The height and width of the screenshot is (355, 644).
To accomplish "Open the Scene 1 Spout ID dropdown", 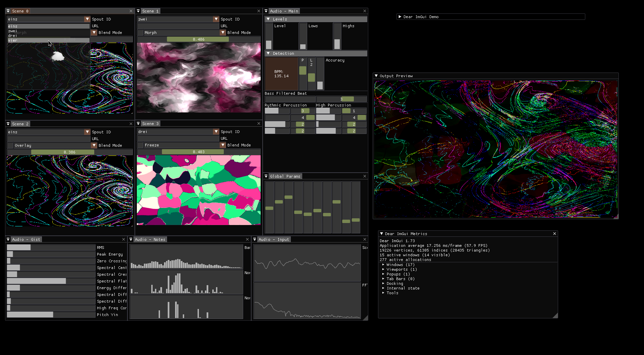I will (x=178, y=19).
